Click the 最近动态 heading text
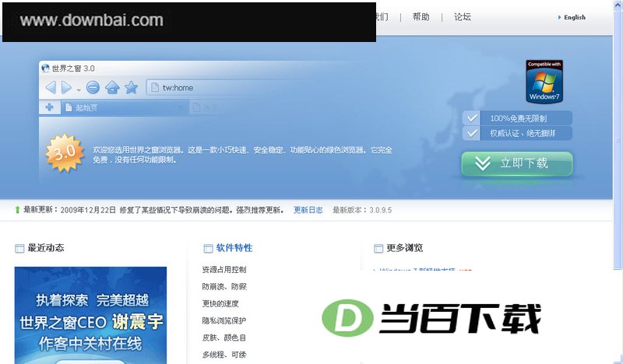 coord(46,248)
